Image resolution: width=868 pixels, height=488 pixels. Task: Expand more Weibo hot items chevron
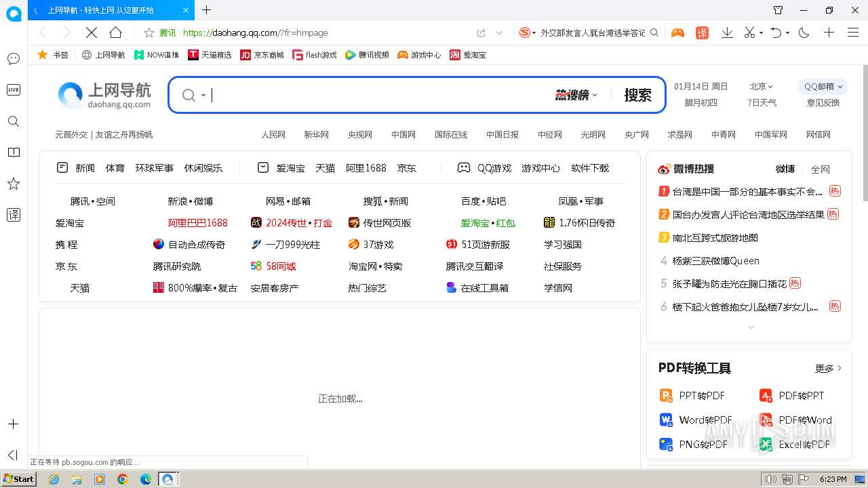[x=751, y=327]
